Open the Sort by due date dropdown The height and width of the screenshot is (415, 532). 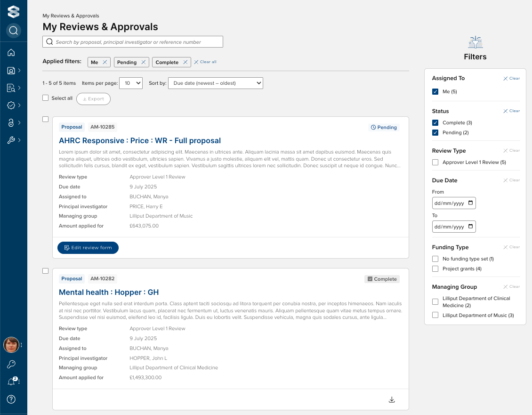point(215,83)
